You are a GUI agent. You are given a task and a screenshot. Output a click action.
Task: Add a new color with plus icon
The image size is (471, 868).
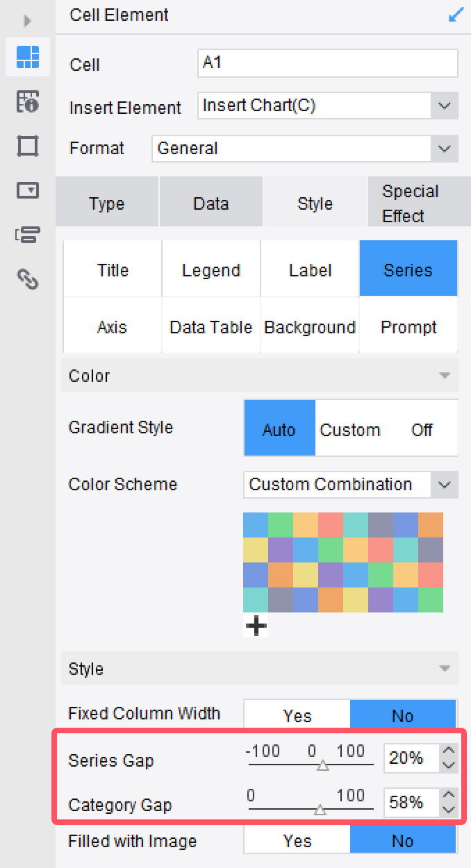256,626
